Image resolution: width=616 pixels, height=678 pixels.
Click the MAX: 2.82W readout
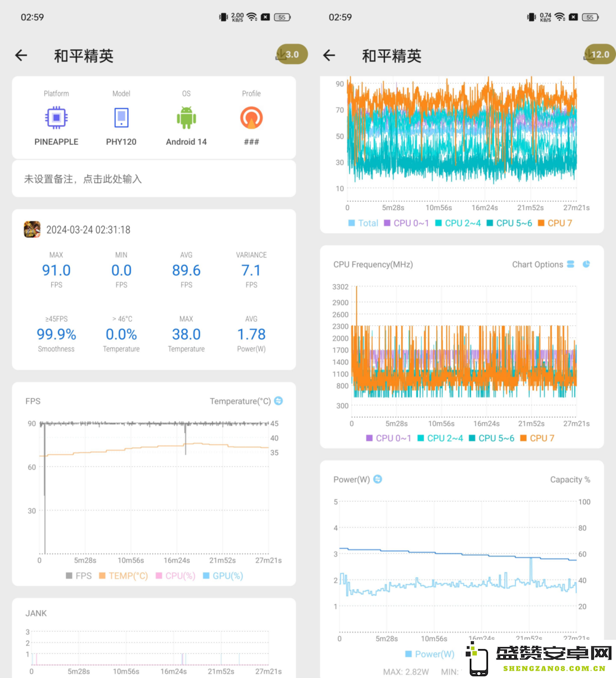pyautogui.click(x=406, y=672)
